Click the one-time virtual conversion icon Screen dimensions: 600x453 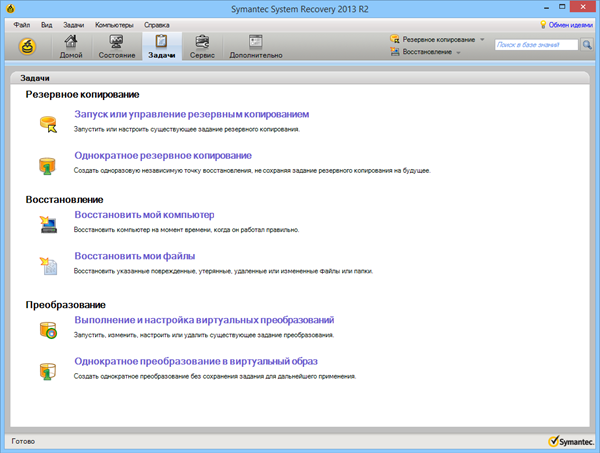[x=48, y=369]
